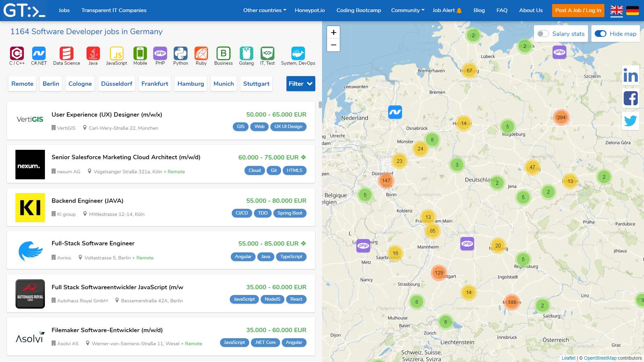Filter jobs by Stuttgart
This screenshot has width=644, height=362.
(x=256, y=84)
